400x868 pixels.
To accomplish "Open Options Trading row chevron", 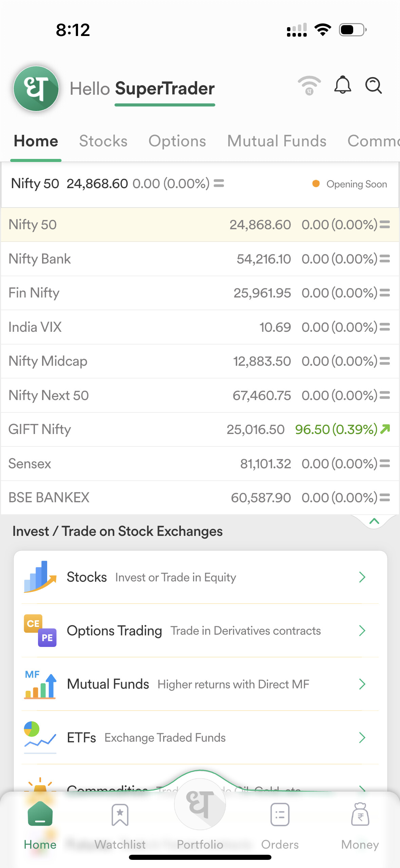I will pyautogui.click(x=362, y=631).
